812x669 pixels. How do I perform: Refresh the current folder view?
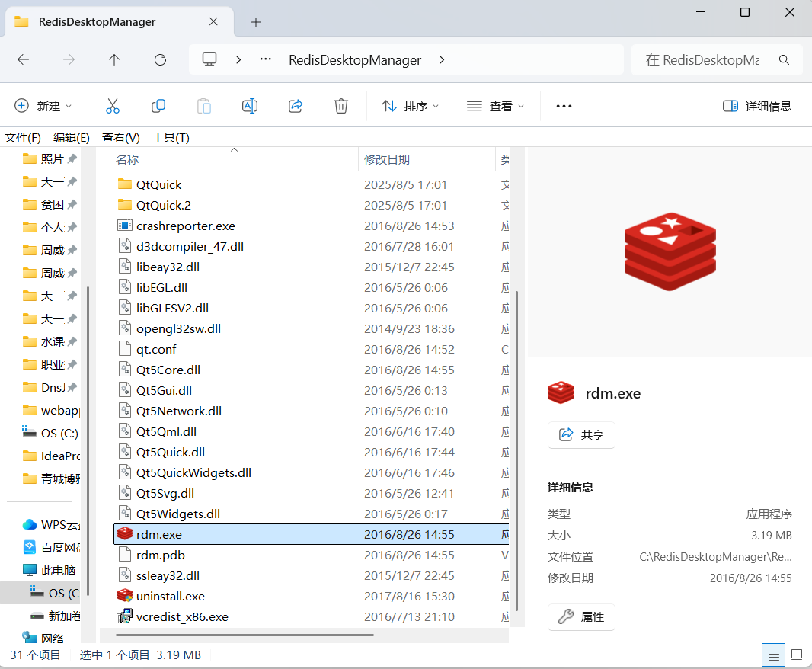tap(160, 60)
